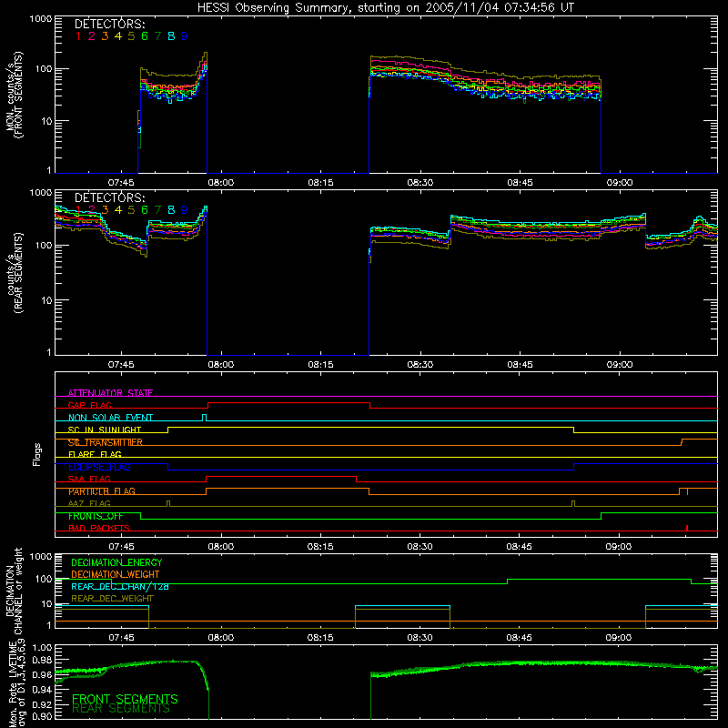The width and height of the screenshot is (728, 728).
Task: Click MON. counts/s (FRONT SEGMENTS) axis title
Action: [14, 95]
